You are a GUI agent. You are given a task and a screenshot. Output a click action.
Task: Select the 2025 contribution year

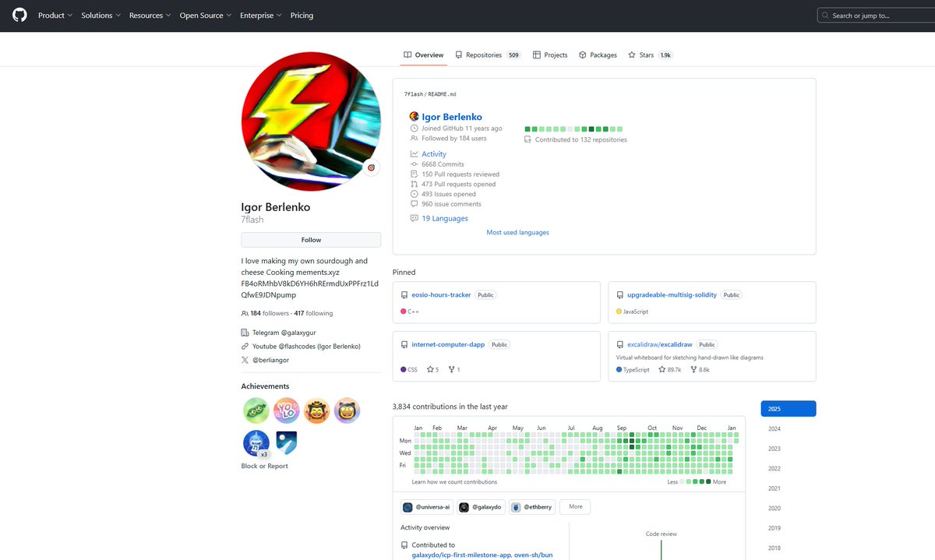pyautogui.click(x=789, y=409)
